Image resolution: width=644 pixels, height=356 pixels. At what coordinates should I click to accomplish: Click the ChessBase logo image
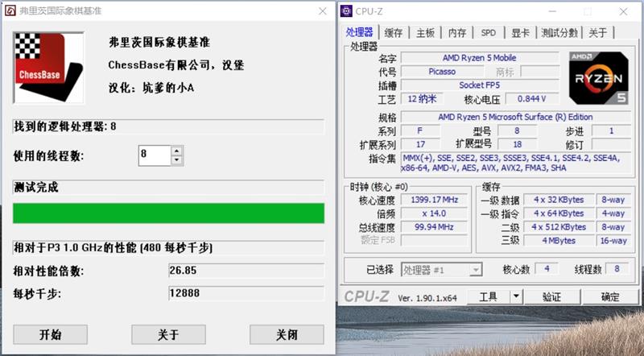point(48,68)
